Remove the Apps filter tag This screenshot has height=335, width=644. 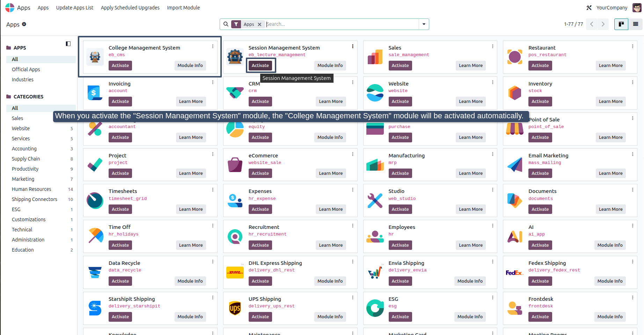pyautogui.click(x=259, y=24)
